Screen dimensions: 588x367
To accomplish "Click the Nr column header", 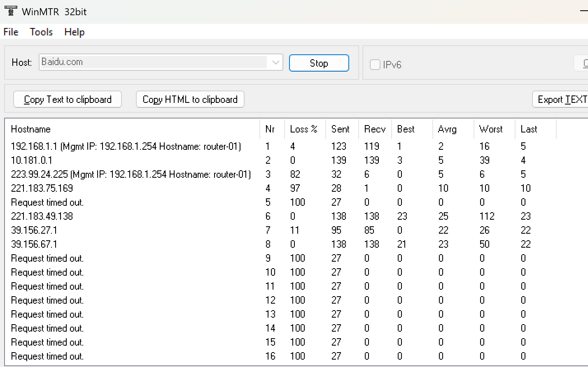I will tap(272, 129).
